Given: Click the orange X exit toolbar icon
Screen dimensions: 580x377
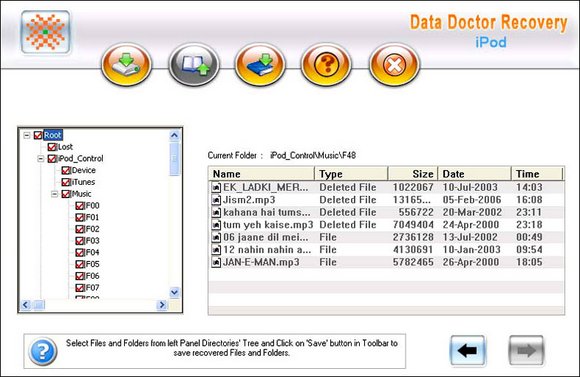Looking at the screenshot, I should point(394,65).
